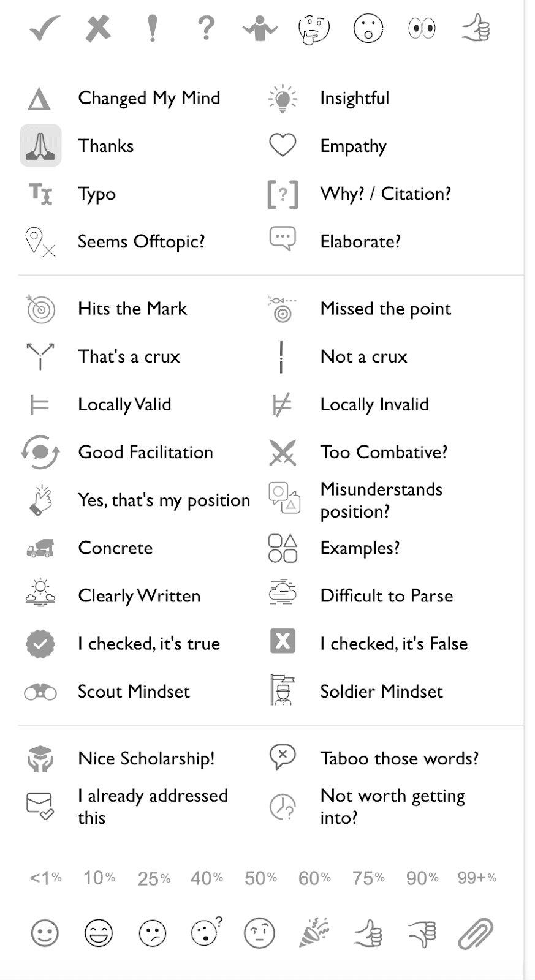This screenshot has height=980, width=535.
Task: Choose the 'Changed My Mind' reaction
Action: tap(149, 98)
